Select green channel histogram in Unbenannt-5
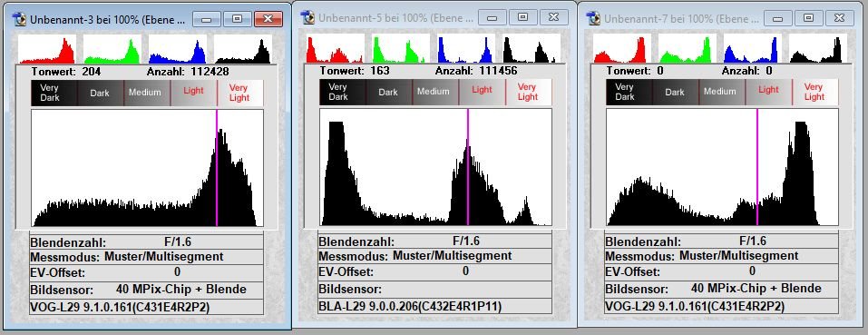Viewport: 868px width, 335px height. pyautogui.click(x=401, y=48)
